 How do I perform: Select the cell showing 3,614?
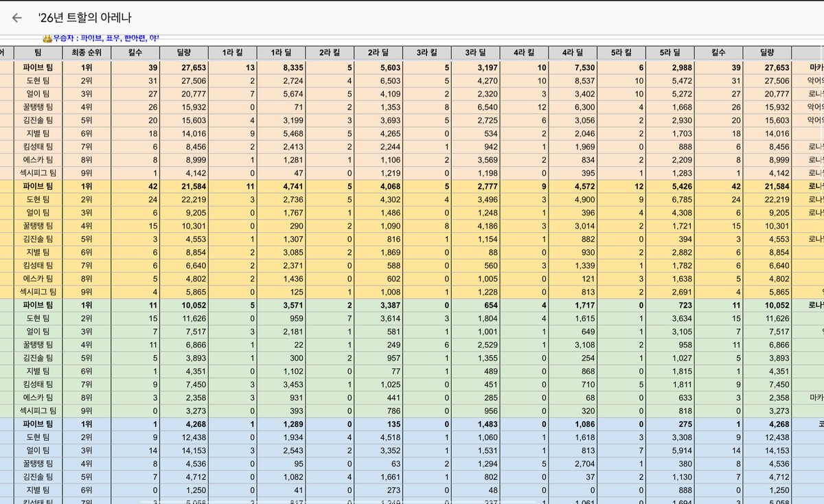379,319
